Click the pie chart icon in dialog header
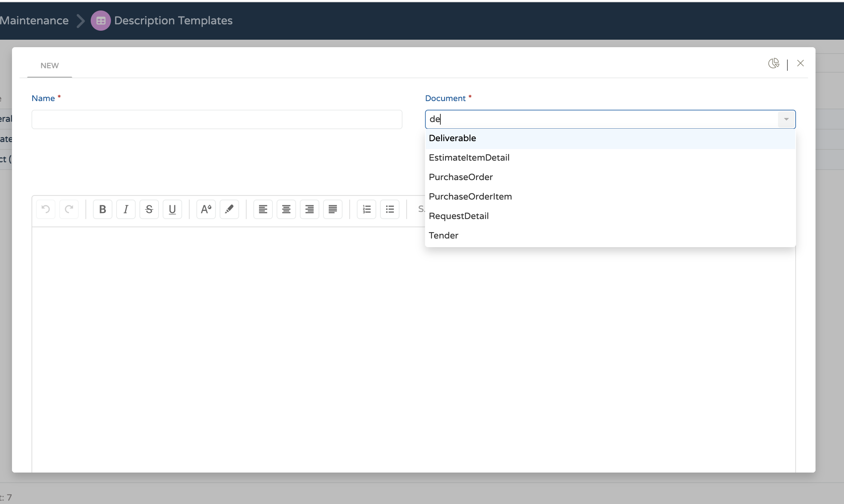 coord(774,63)
